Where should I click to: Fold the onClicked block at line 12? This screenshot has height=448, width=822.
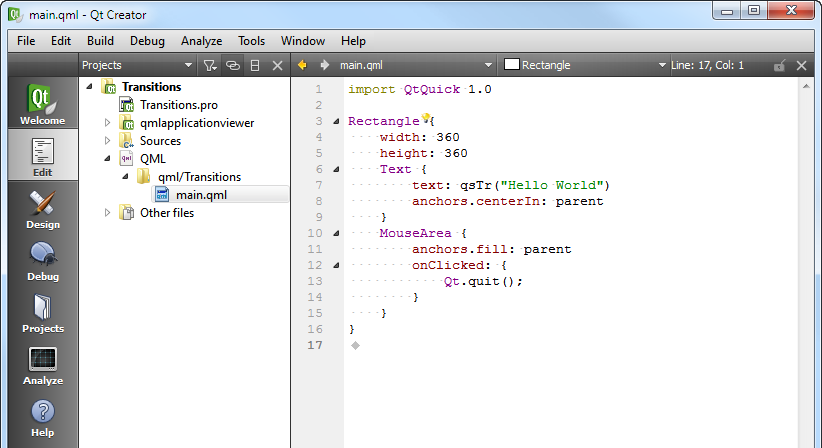336,265
